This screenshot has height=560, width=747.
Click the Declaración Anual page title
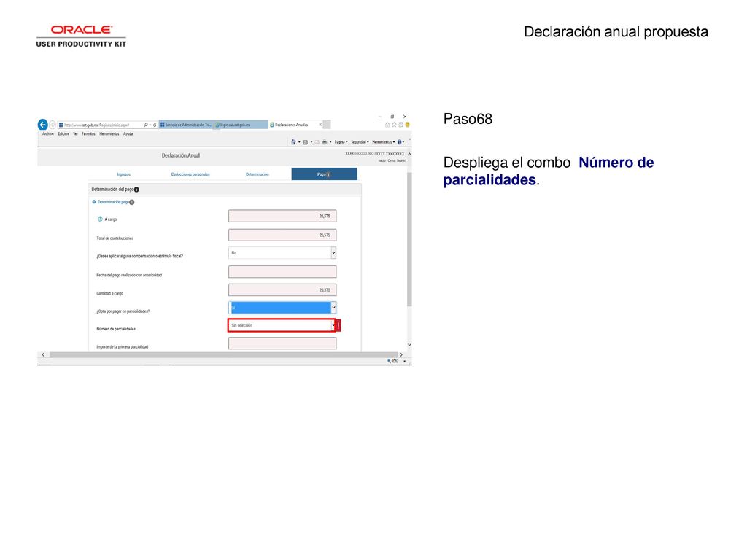tap(181, 155)
